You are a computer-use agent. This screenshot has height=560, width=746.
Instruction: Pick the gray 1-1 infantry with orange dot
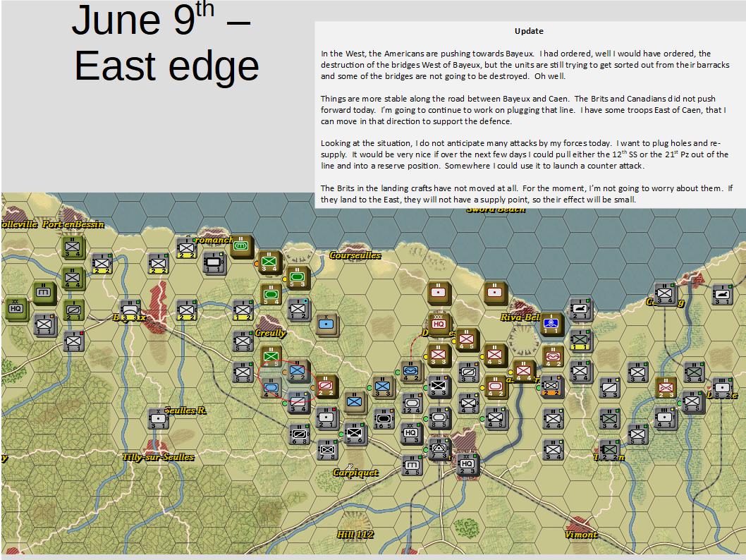point(44,325)
